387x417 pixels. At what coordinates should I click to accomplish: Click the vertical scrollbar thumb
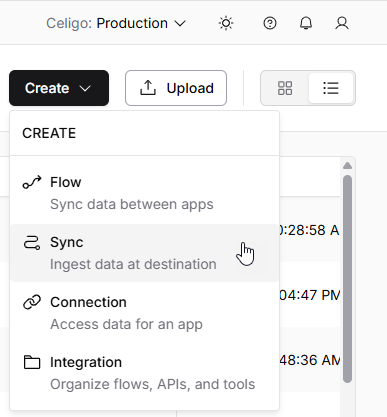tap(347, 279)
